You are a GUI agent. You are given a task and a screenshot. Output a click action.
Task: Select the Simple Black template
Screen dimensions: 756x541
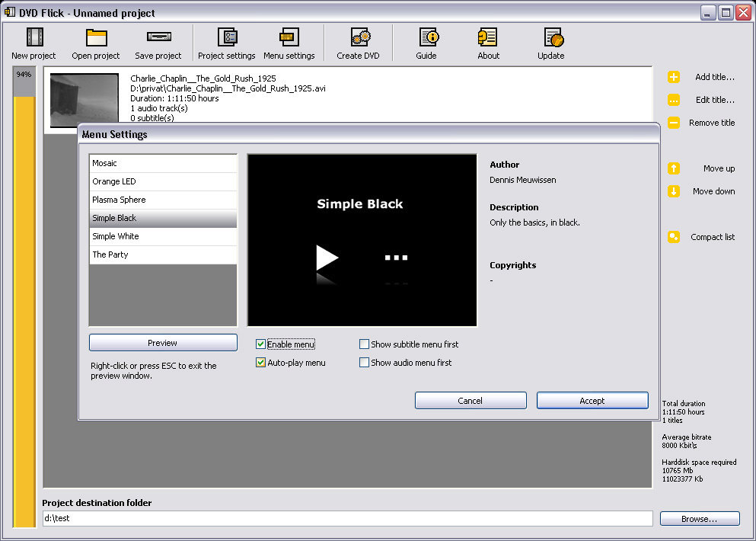tap(163, 218)
